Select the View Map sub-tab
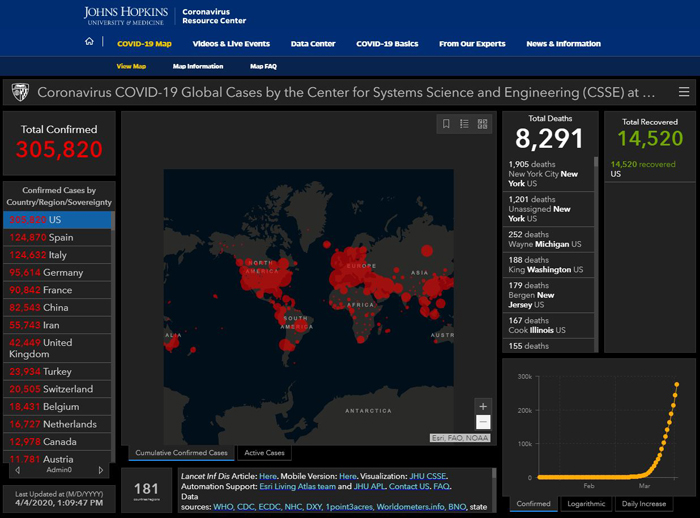The width and height of the screenshot is (700, 518). (131, 66)
